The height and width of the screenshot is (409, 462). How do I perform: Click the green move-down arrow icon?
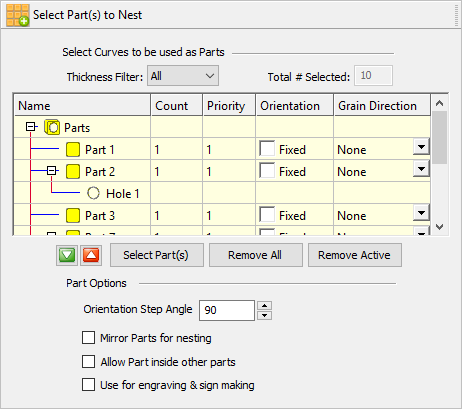[x=67, y=255]
